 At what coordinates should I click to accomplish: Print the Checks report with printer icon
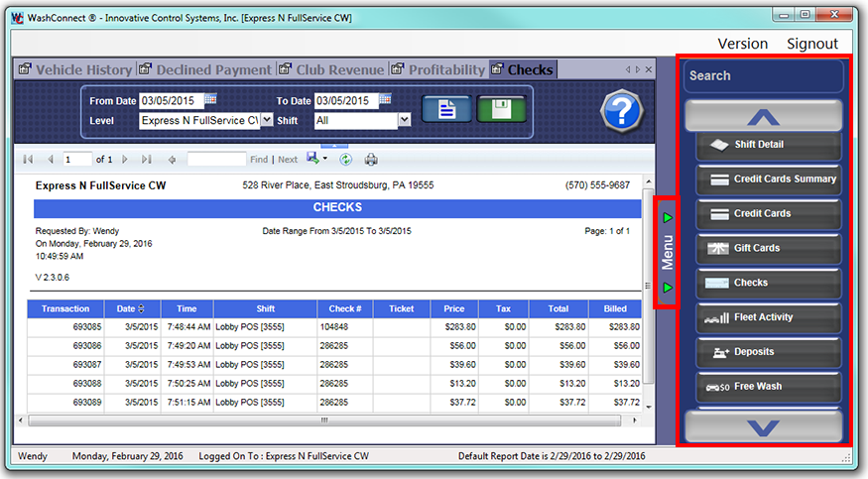(x=371, y=159)
